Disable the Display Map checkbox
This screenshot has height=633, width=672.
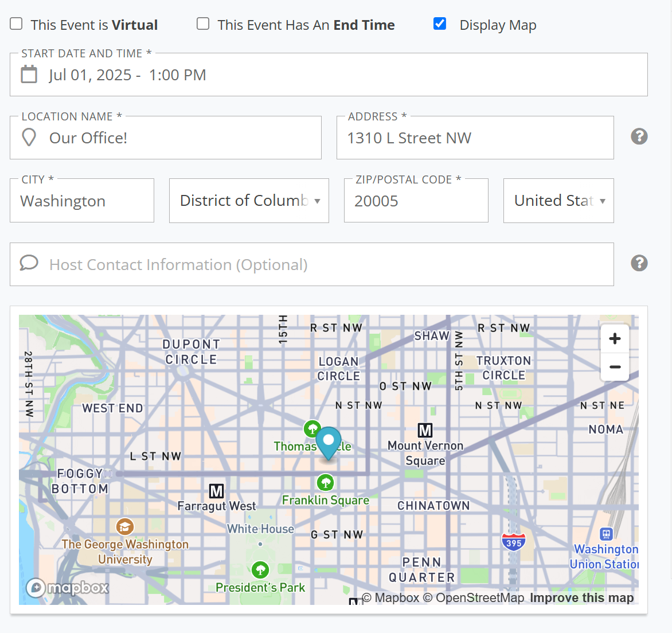click(439, 24)
